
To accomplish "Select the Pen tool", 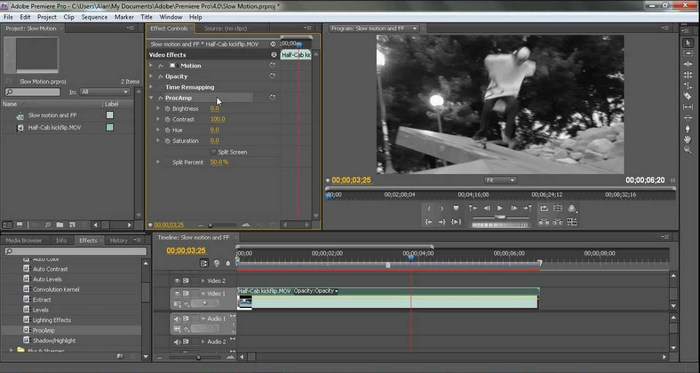I will click(x=688, y=128).
